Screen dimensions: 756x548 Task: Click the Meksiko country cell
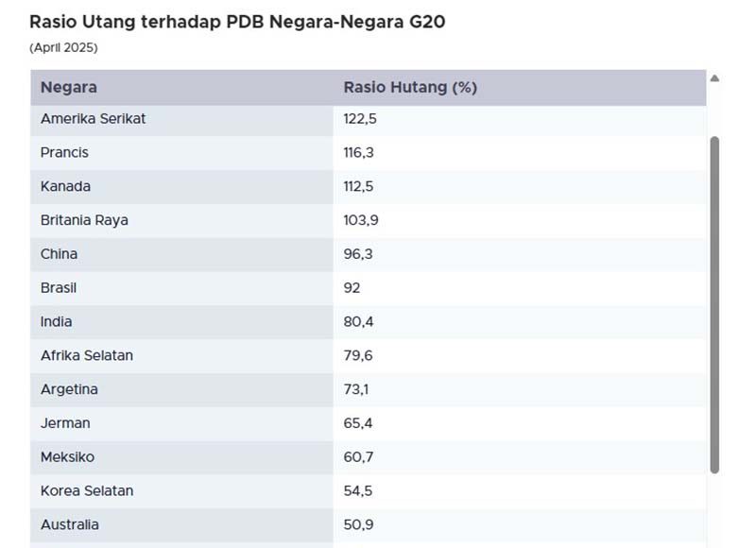68,457
